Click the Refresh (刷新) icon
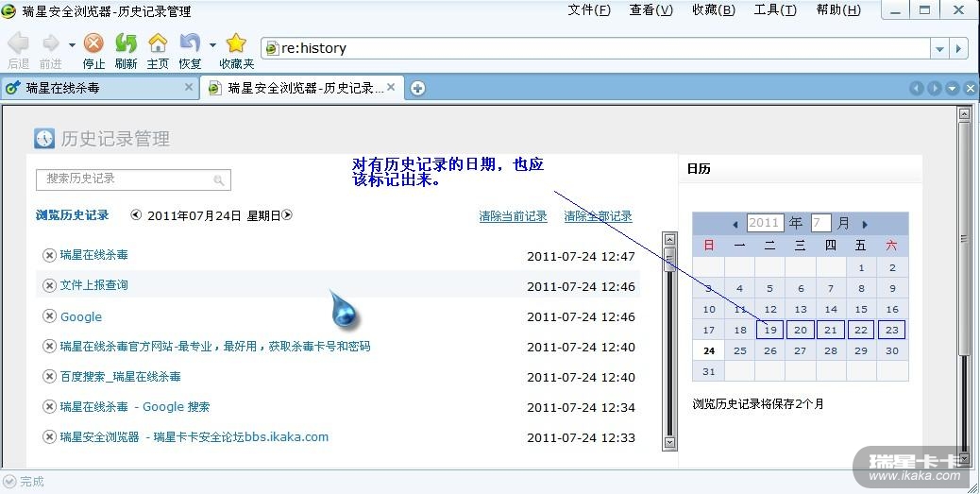 click(x=126, y=43)
